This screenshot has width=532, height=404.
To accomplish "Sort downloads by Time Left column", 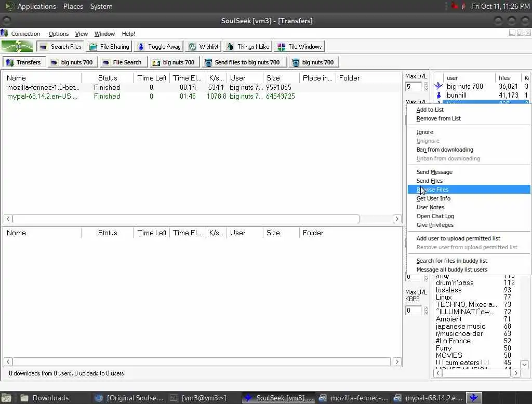I will tap(152, 78).
